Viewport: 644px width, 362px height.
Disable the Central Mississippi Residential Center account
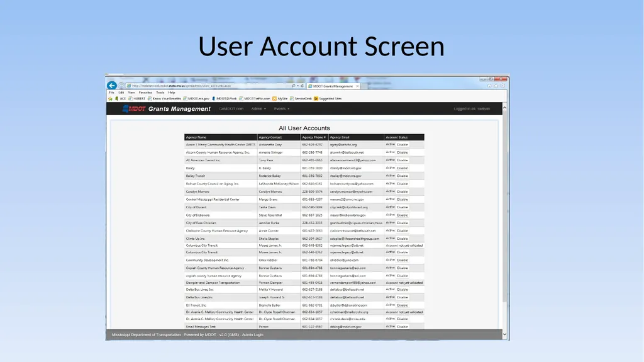tap(402, 200)
